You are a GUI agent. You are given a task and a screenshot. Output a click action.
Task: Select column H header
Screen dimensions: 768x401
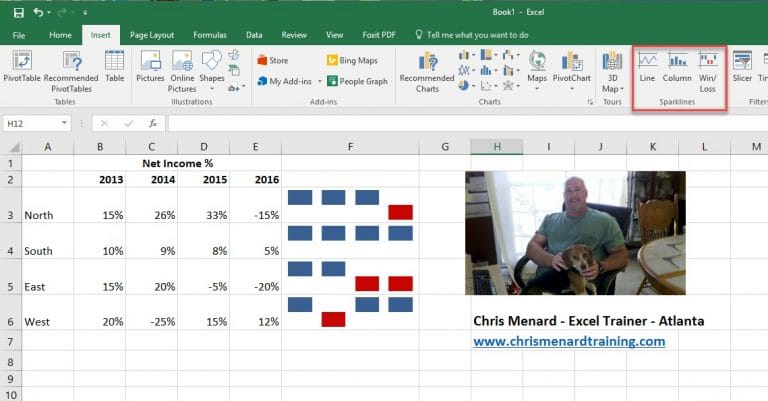click(x=497, y=146)
